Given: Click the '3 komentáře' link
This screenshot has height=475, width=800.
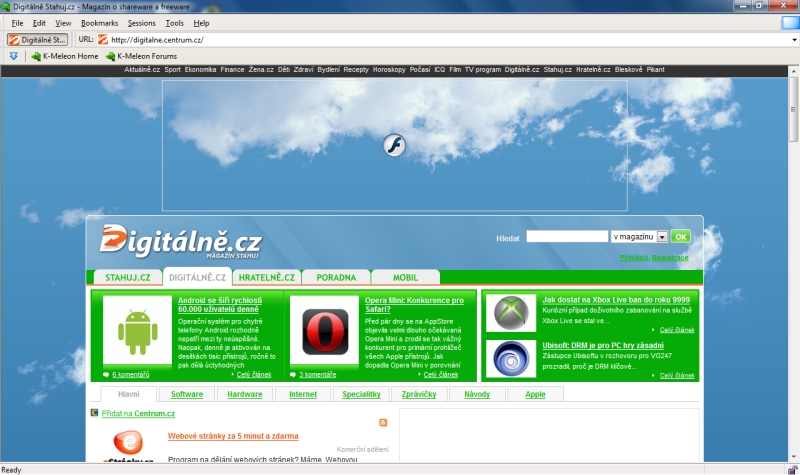Looking at the screenshot, I should click(x=317, y=374).
